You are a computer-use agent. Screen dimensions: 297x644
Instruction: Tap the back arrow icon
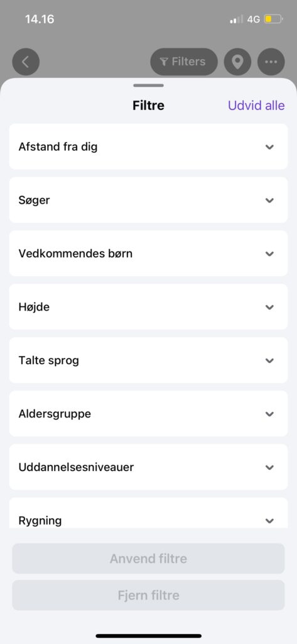[x=26, y=62]
